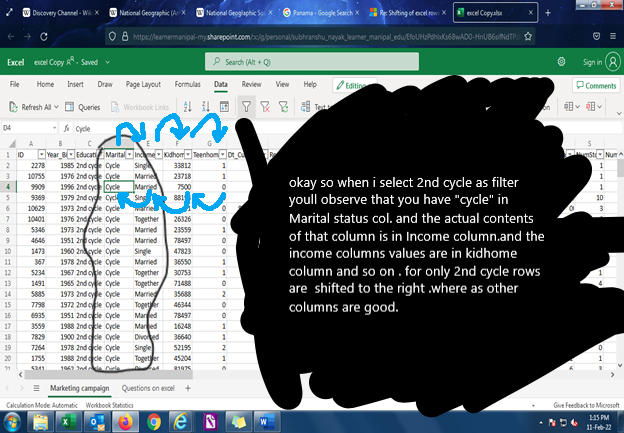Open the Income column filter dropdown
This screenshot has height=433, width=624.
[x=158, y=154]
